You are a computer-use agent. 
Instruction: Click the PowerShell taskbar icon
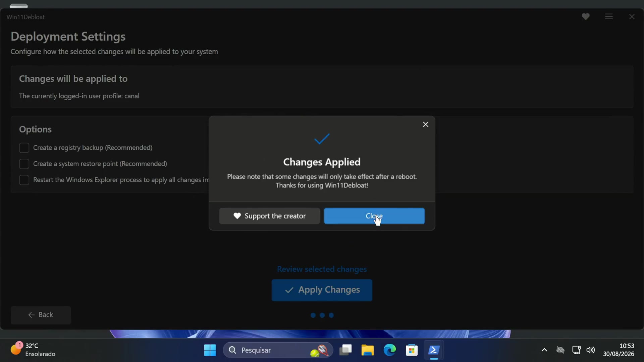(x=434, y=350)
